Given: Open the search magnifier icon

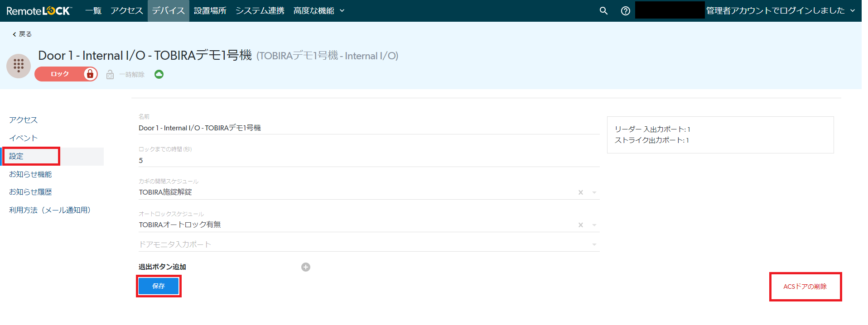Looking at the screenshot, I should (603, 11).
